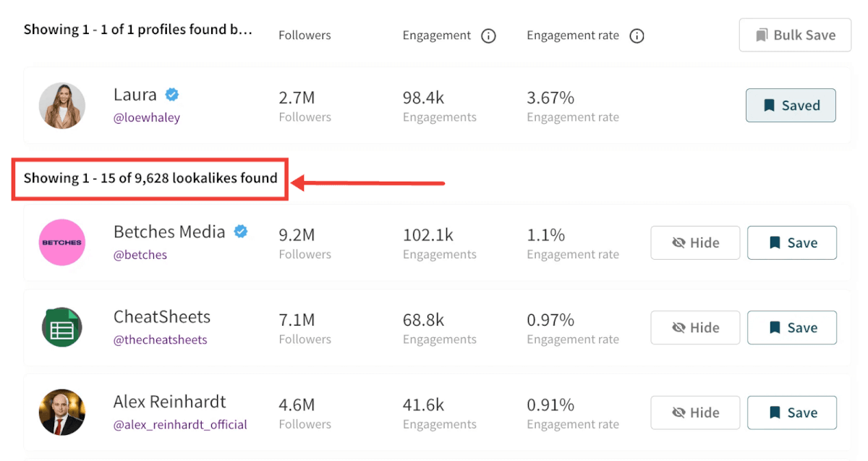This screenshot has height=461, width=868.
Task: Select CheatSheets 7.1M followers value
Action: click(x=297, y=320)
